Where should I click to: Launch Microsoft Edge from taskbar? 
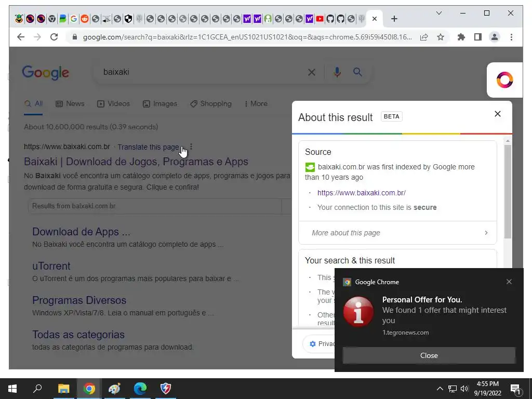[x=140, y=389]
